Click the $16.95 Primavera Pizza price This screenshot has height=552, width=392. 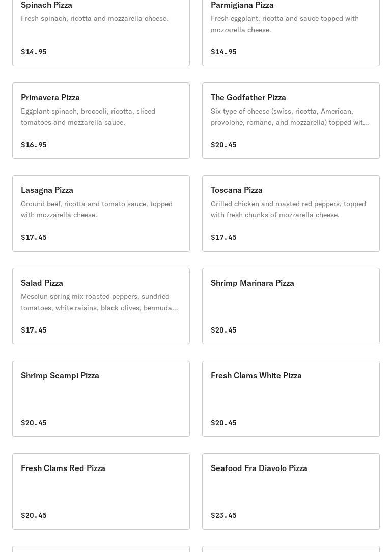point(34,144)
